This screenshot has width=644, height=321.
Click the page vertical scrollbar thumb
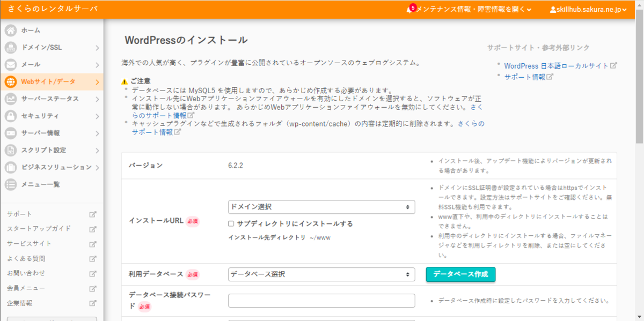[x=639, y=75]
